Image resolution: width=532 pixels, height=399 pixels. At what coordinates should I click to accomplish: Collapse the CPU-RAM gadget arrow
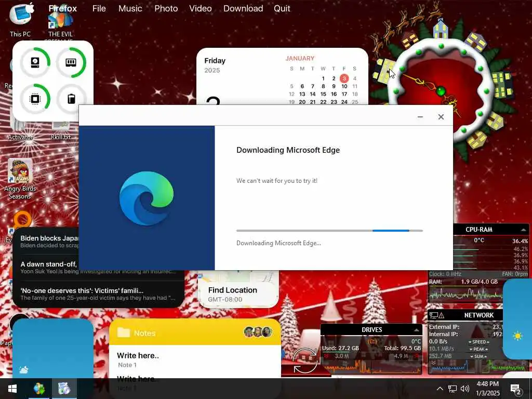pos(523,230)
